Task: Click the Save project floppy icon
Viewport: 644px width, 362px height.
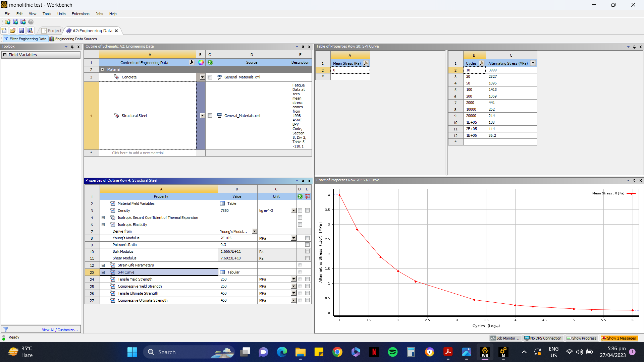Action: (x=21, y=31)
